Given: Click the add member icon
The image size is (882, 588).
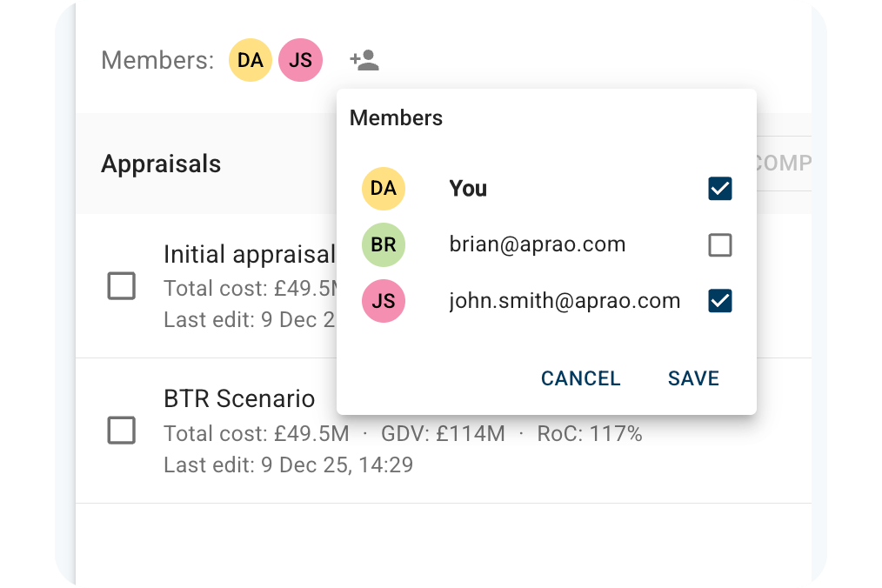Looking at the screenshot, I should 364,61.
